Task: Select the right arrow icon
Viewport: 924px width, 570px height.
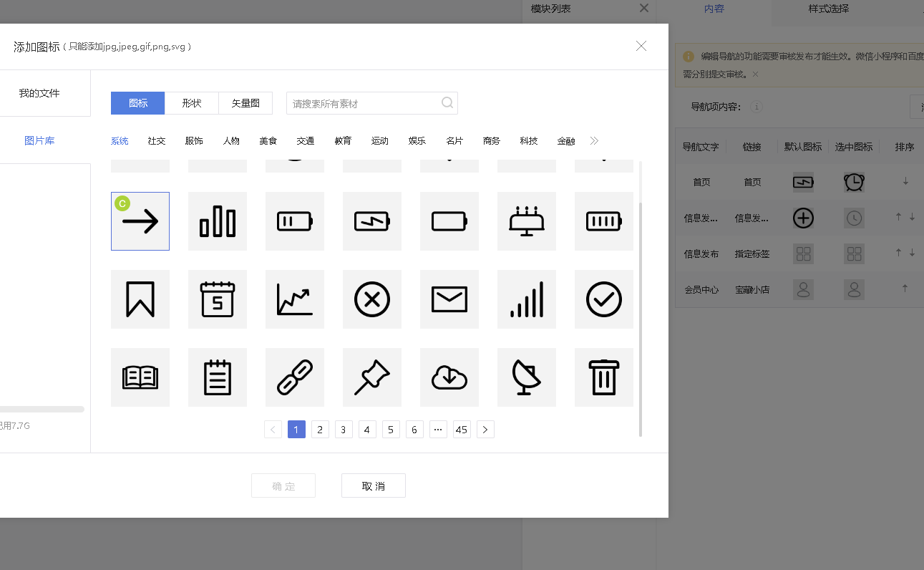Action: [x=140, y=221]
